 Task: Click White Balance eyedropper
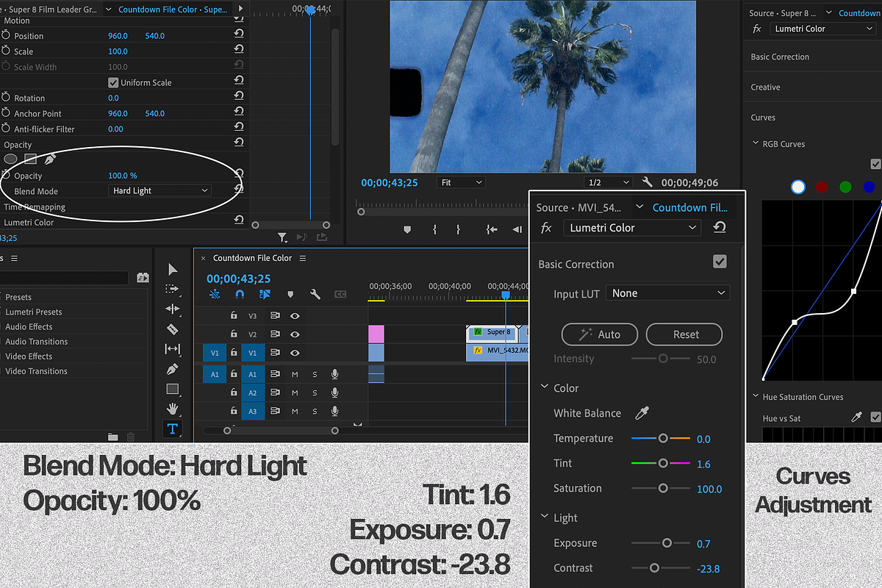pyautogui.click(x=642, y=413)
